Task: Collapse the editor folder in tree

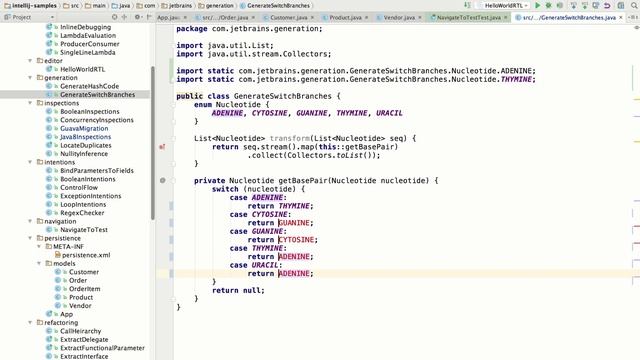Action: click(x=30, y=61)
